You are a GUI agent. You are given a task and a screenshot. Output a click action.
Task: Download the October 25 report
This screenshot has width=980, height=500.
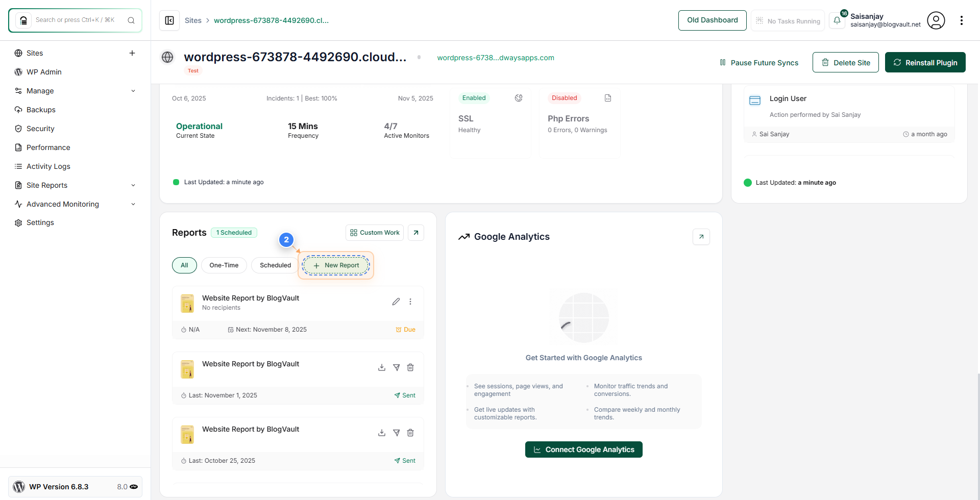click(382, 433)
